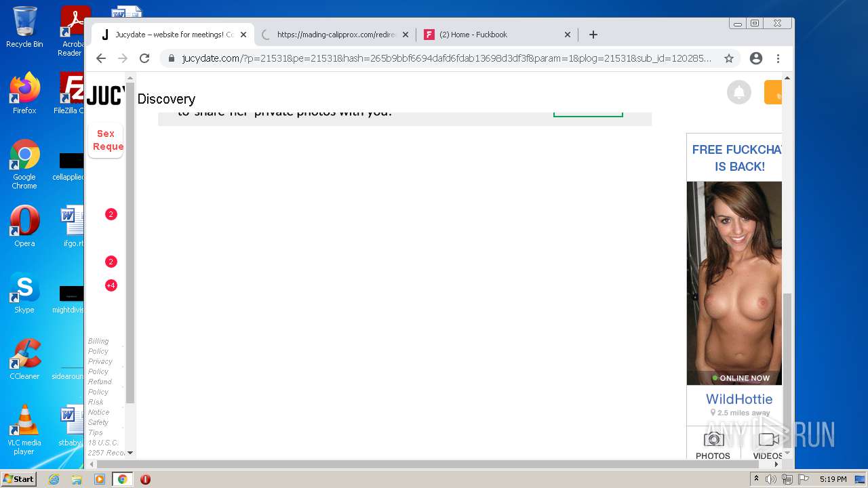The image size is (868, 488).
Task: Open PHOTOS camera icon in ad
Action: point(713,440)
